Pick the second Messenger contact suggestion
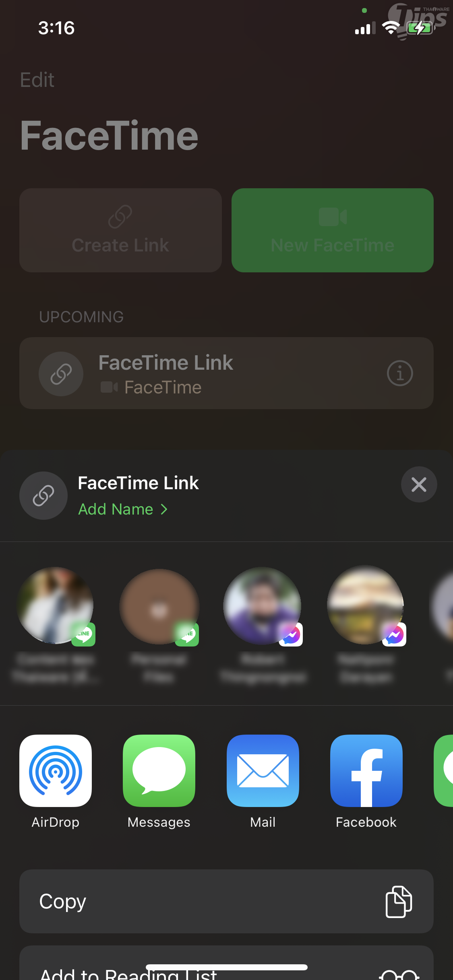This screenshot has width=453, height=980. (366, 606)
